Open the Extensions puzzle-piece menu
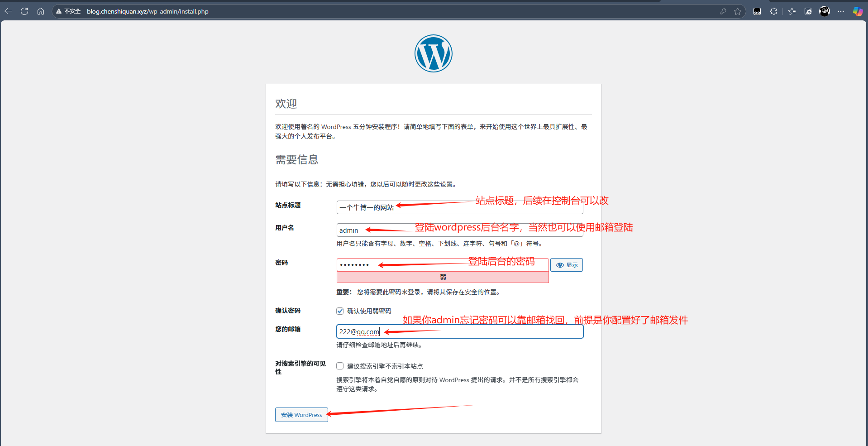Image resolution: width=868 pixels, height=446 pixels. (x=774, y=11)
